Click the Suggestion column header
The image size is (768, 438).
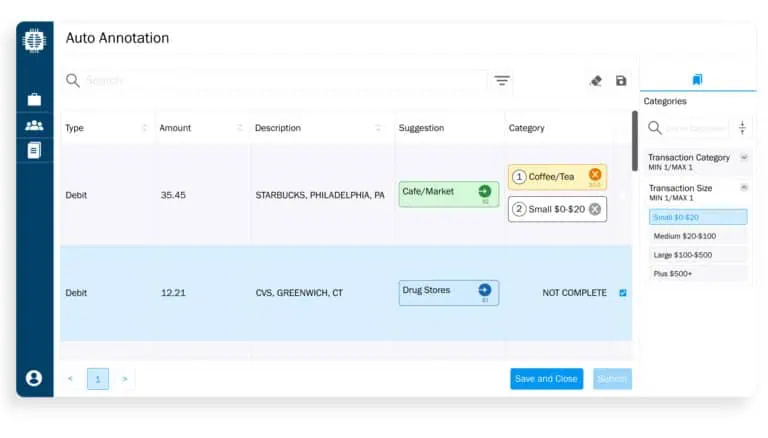pos(421,128)
